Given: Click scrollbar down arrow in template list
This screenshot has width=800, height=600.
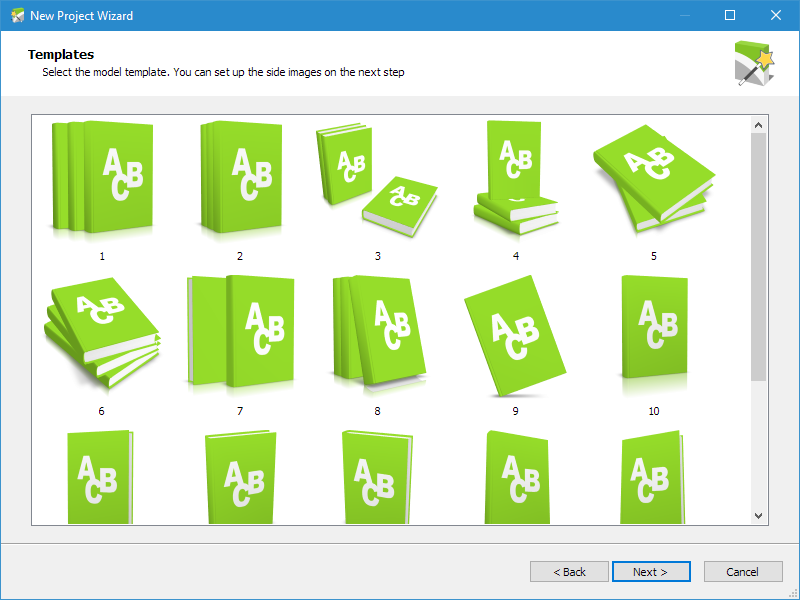Looking at the screenshot, I should click(x=759, y=516).
